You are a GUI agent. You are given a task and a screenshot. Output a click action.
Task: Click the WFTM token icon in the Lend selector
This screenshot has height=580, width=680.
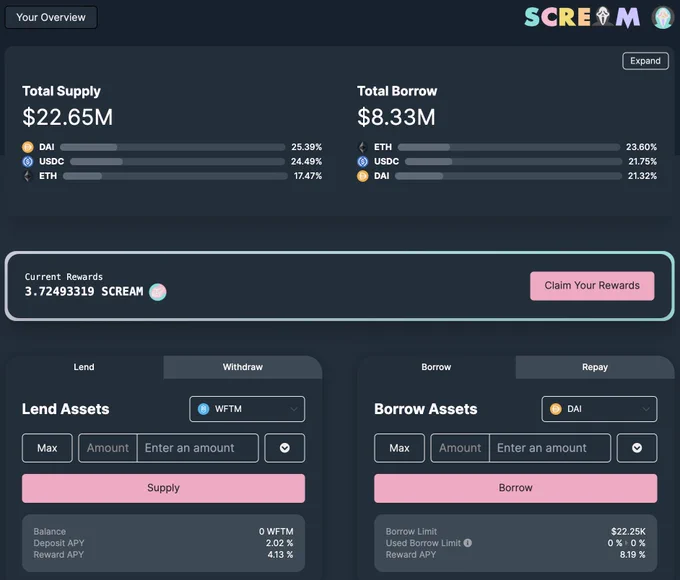(x=203, y=409)
